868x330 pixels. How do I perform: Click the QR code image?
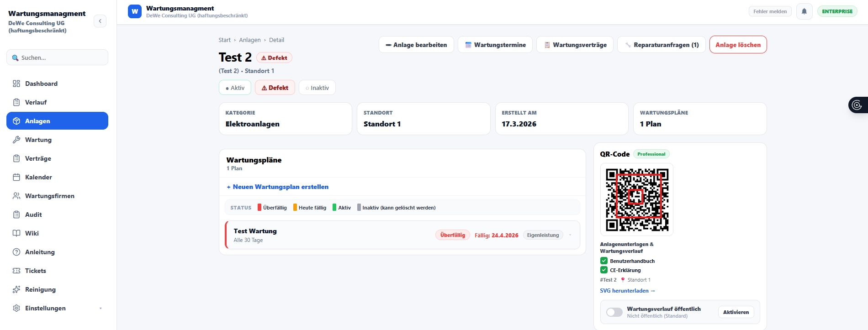[637, 199]
